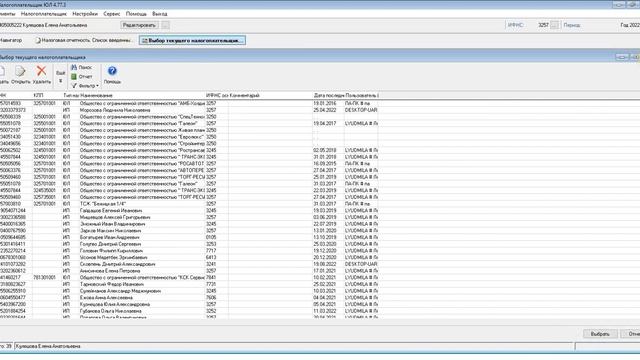Image resolution: width=640 pixels, height=360 pixels.
Task: Click the Создать new document icon
Action: [x=2, y=72]
